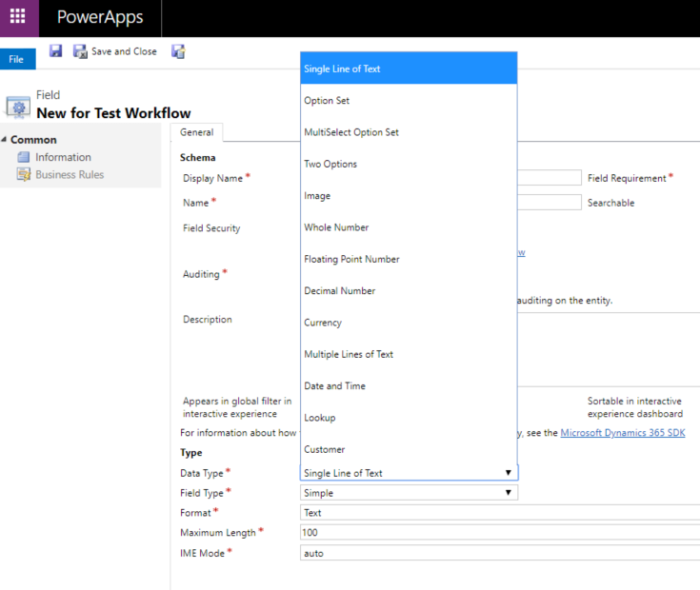The height and width of the screenshot is (590, 700).
Task: Select MultiSelect Option Set data type
Action: [x=409, y=132]
